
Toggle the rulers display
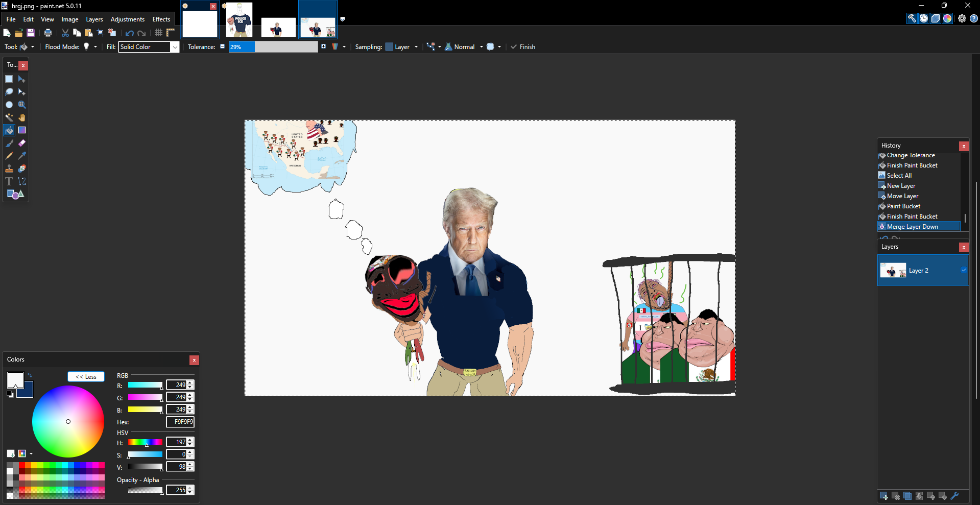click(x=171, y=33)
